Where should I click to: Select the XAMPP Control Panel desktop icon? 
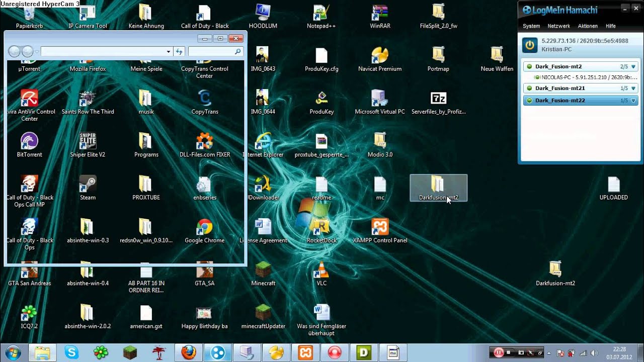(380, 231)
